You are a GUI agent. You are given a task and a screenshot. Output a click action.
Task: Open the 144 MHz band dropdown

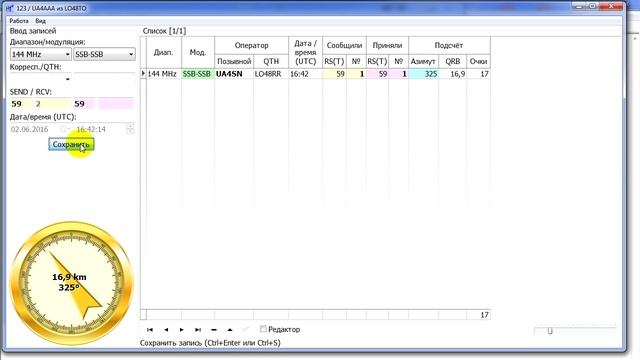point(67,54)
